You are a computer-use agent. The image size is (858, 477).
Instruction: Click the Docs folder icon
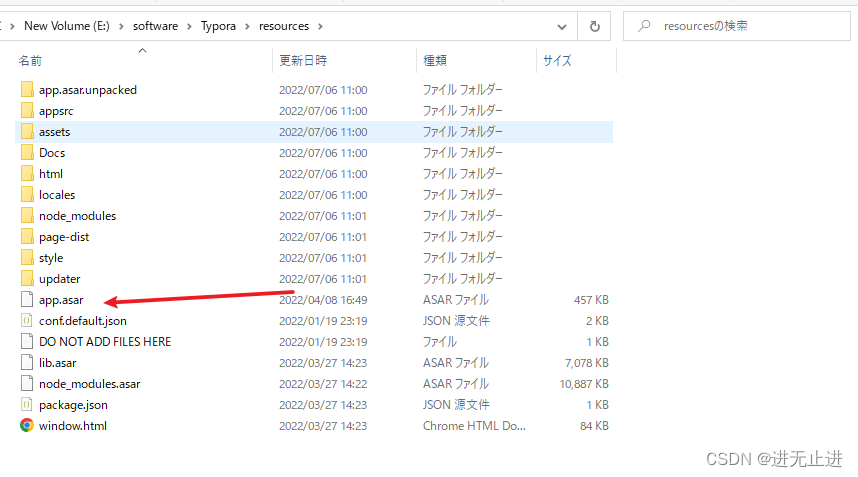pyautogui.click(x=27, y=153)
